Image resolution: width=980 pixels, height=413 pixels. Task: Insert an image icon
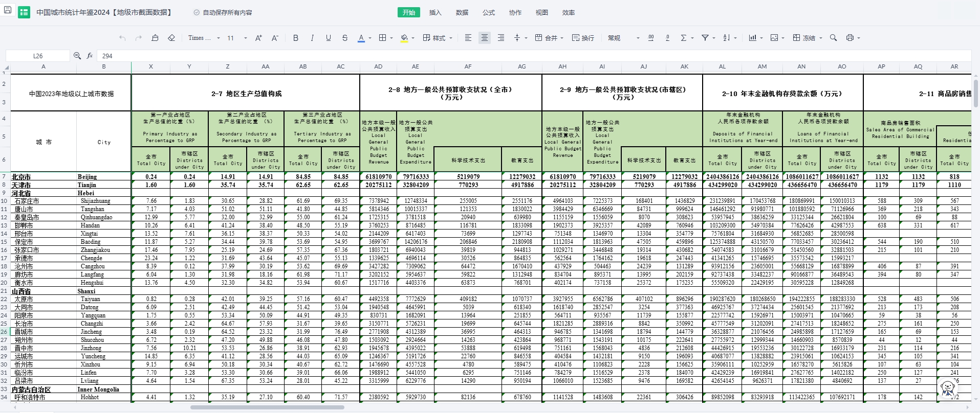(x=774, y=38)
